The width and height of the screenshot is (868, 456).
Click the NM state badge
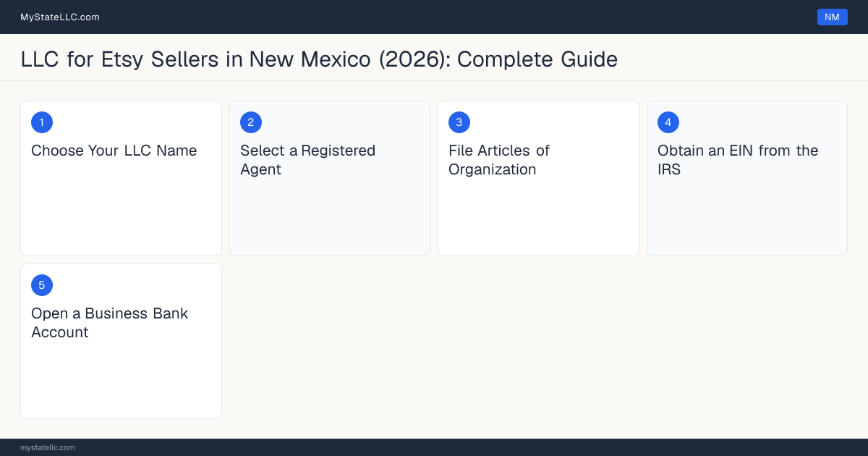[832, 17]
